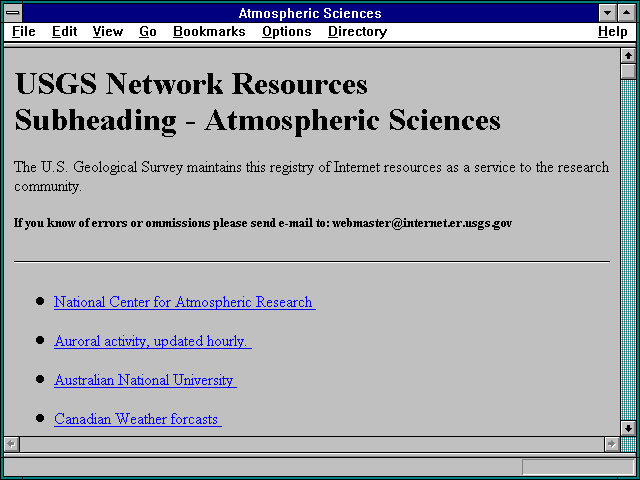Click the status bar progress field at bottom right

pyautogui.click(x=578, y=467)
